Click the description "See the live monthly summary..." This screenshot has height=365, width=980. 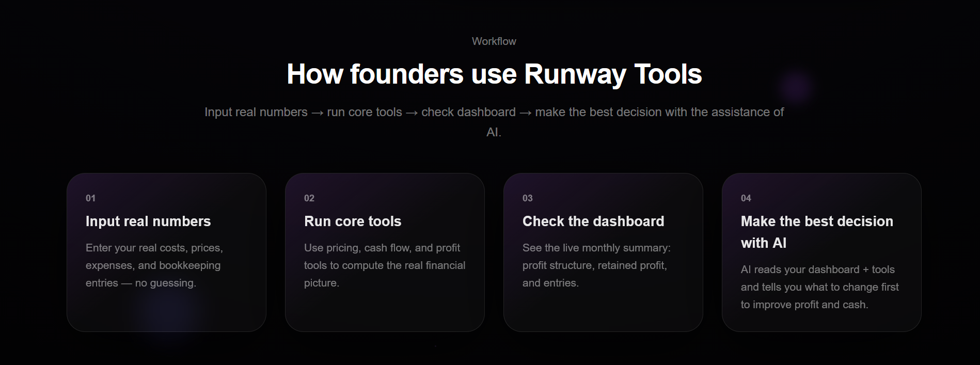596,265
